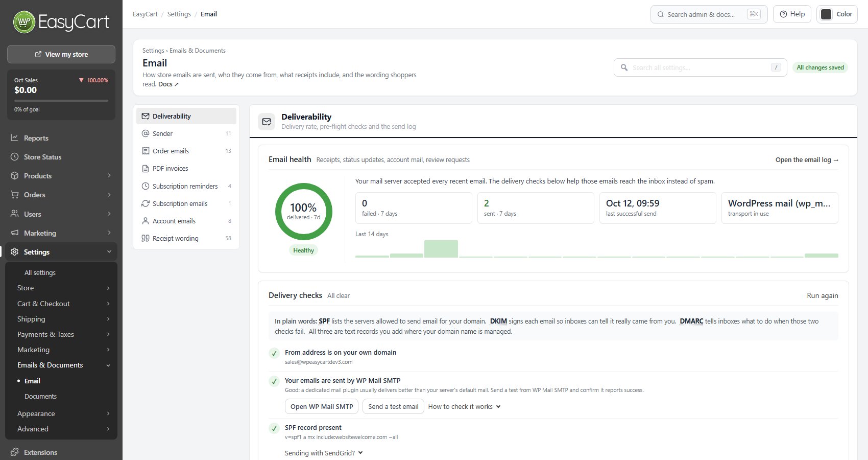Collapse the Settings menu chevron
Screen dimensions: 868x460
[109, 252]
